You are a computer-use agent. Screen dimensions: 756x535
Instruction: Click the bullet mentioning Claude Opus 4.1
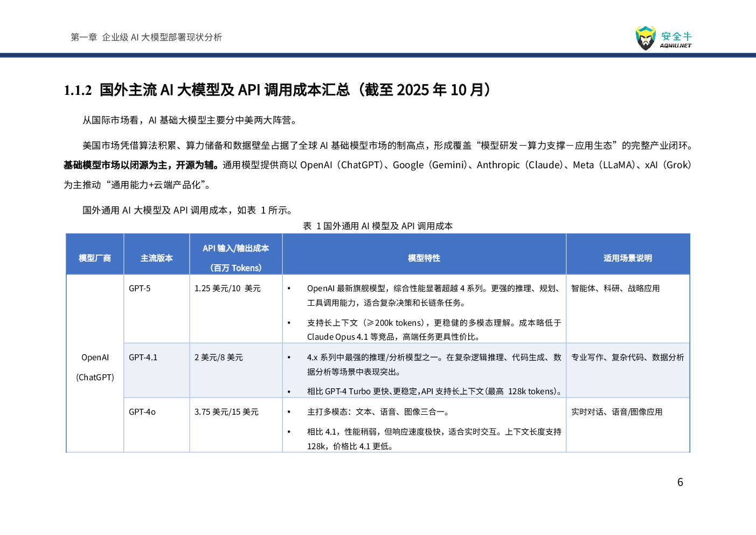coord(434,330)
